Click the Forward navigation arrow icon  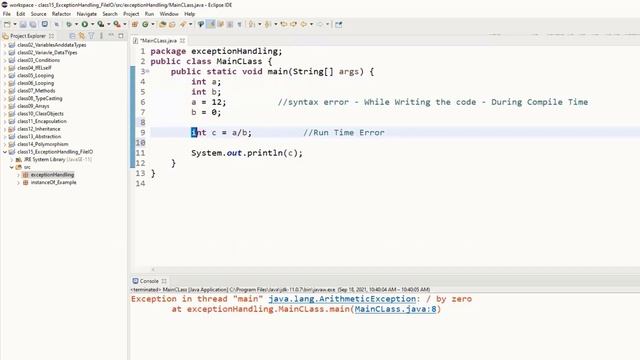320,24
